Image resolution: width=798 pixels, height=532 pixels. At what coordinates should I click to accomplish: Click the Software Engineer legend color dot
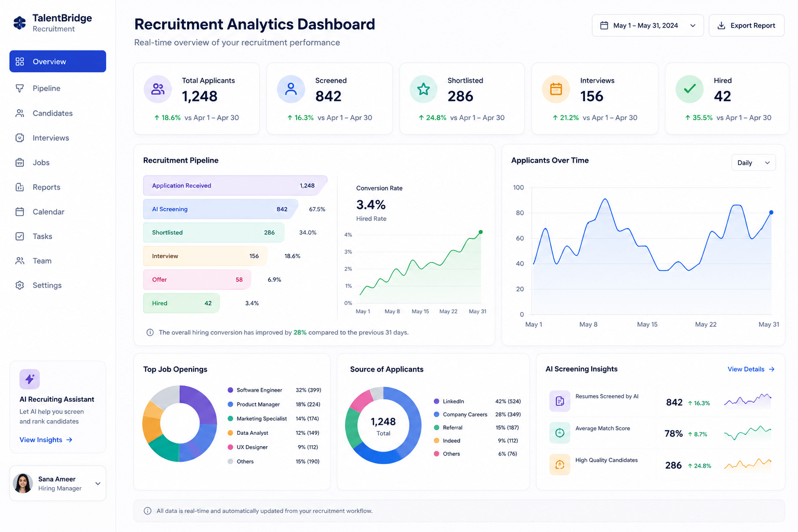pyautogui.click(x=230, y=390)
